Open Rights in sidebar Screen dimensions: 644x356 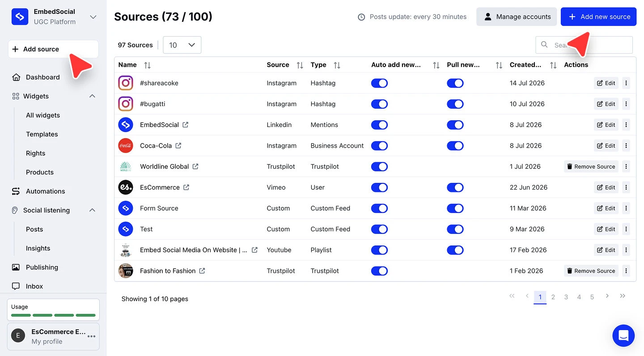36,153
